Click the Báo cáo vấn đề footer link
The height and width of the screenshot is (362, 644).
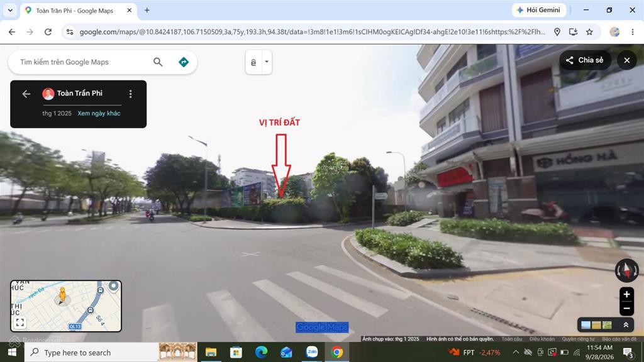tap(619, 339)
